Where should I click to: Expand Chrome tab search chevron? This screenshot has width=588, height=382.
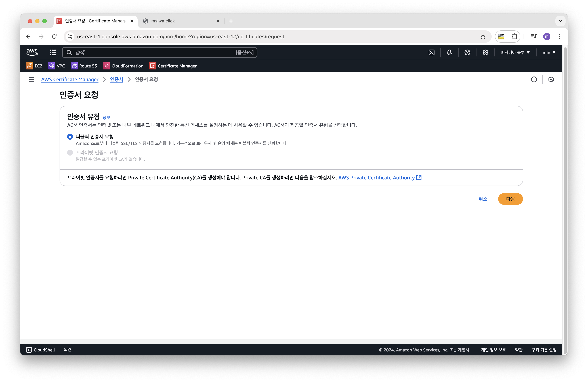coord(560,21)
